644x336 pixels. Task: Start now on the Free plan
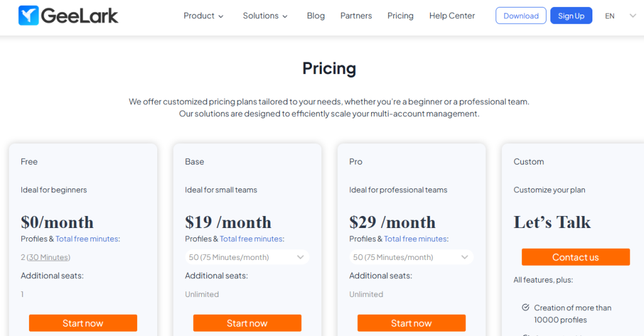coord(83,323)
